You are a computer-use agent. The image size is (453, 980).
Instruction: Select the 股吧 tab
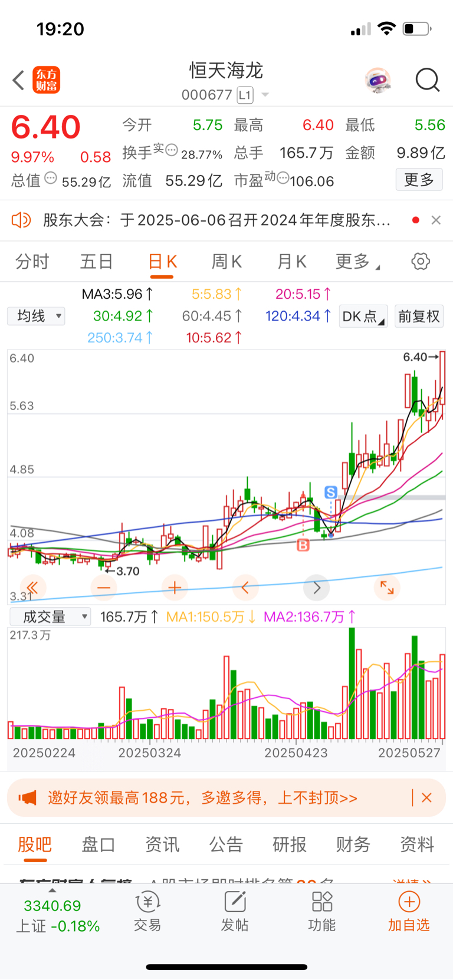(x=35, y=844)
